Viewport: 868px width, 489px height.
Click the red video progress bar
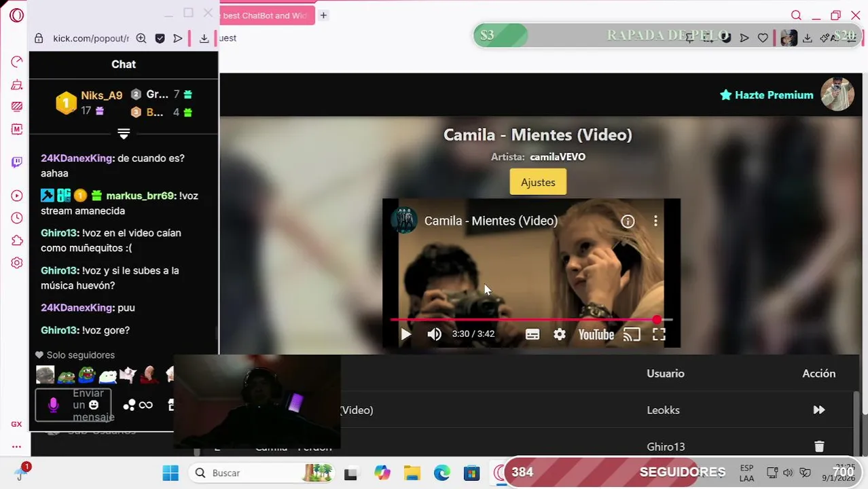531,319
